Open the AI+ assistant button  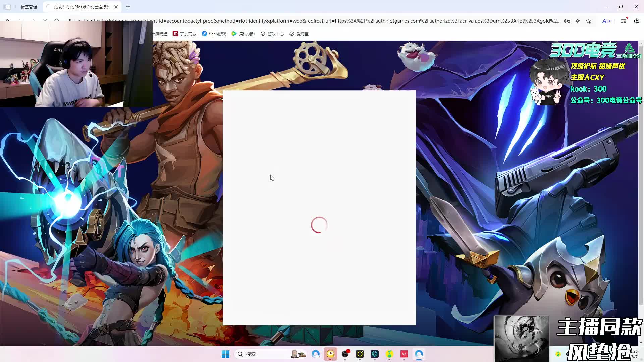point(606,21)
